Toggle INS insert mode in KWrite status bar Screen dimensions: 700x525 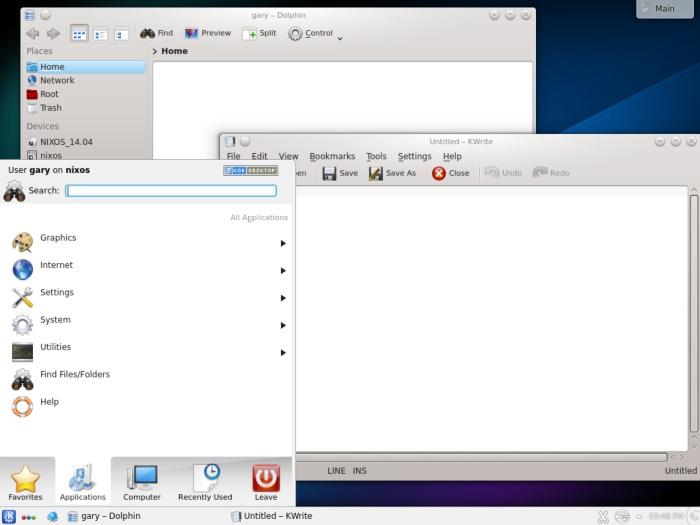tap(360, 470)
